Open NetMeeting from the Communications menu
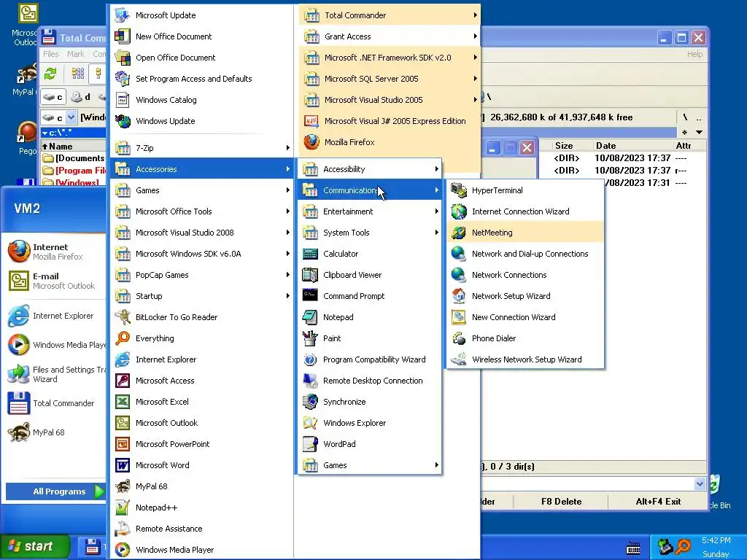The width and height of the screenshot is (747, 560). pyautogui.click(x=525, y=233)
